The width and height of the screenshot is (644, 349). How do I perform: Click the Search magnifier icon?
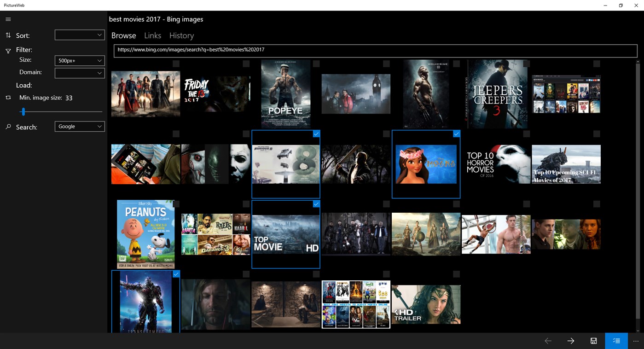point(8,127)
